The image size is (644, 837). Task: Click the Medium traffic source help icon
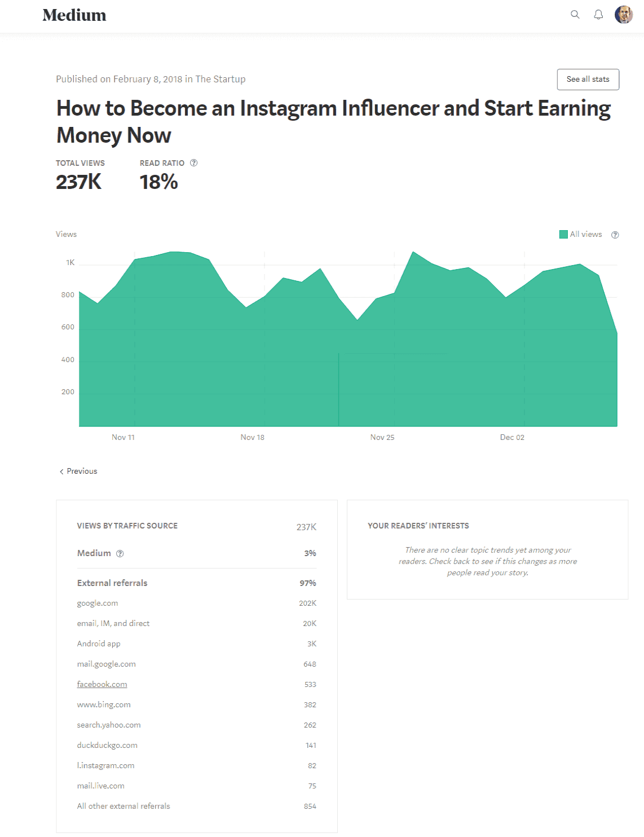tap(120, 554)
